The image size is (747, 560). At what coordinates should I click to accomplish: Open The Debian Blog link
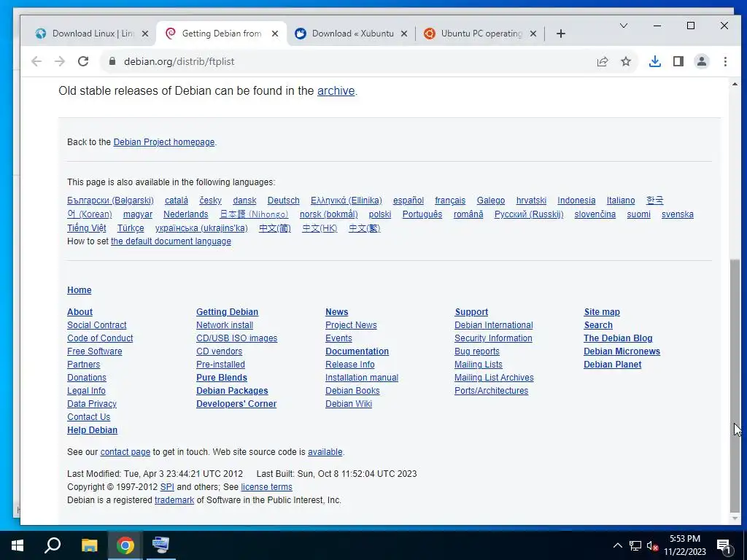[x=618, y=338]
